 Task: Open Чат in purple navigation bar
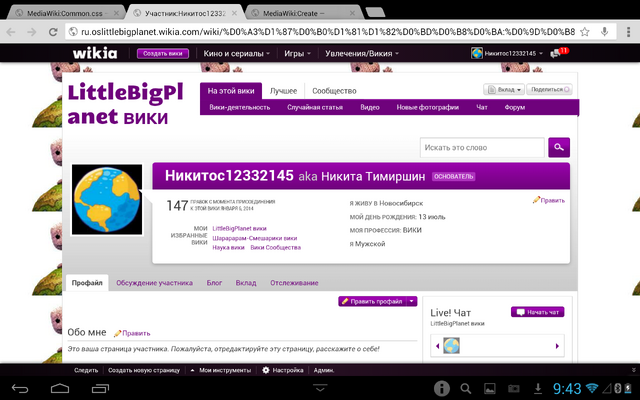pos(482,107)
